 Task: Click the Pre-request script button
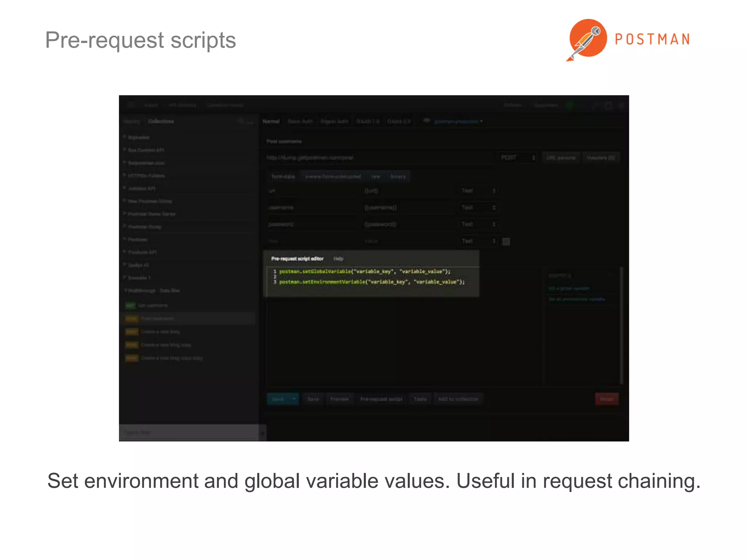pos(381,399)
